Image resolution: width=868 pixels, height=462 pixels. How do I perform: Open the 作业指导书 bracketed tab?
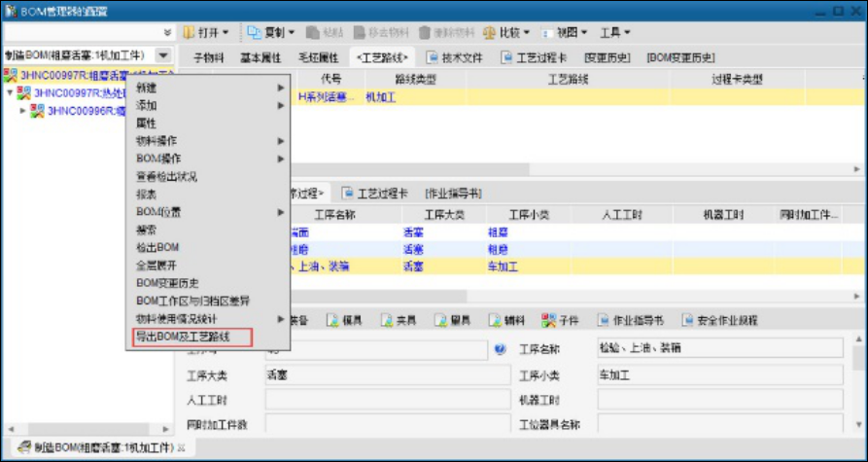[x=453, y=194]
